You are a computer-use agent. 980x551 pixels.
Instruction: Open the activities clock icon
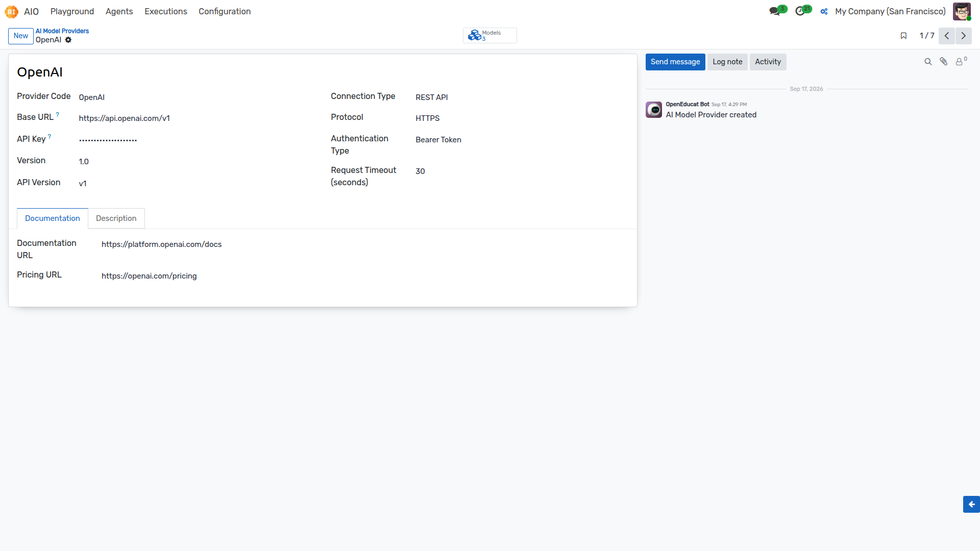[x=800, y=11]
